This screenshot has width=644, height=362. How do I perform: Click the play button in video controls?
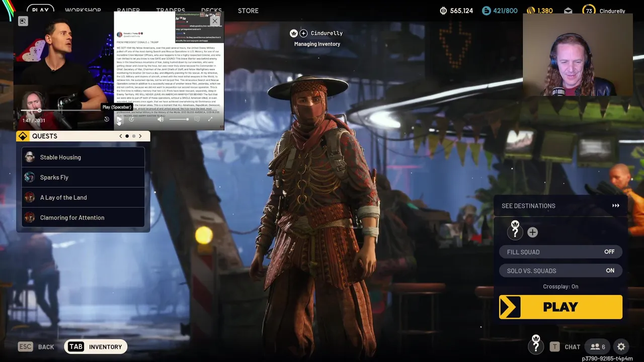[119, 119]
